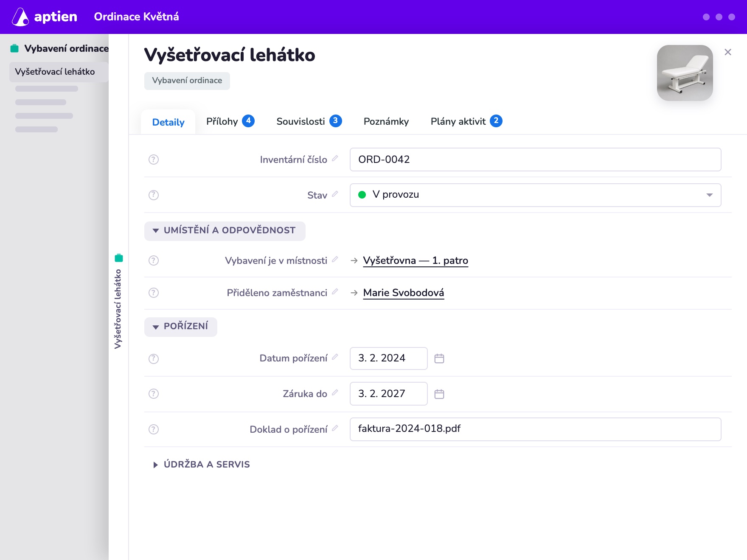Open the Souvislosti tab
The width and height of the screenshot is (747, 560).
309,121
